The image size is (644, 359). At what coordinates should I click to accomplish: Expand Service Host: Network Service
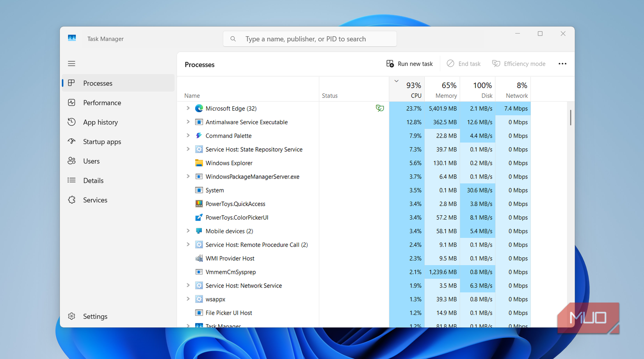click(x=188, y=286)
